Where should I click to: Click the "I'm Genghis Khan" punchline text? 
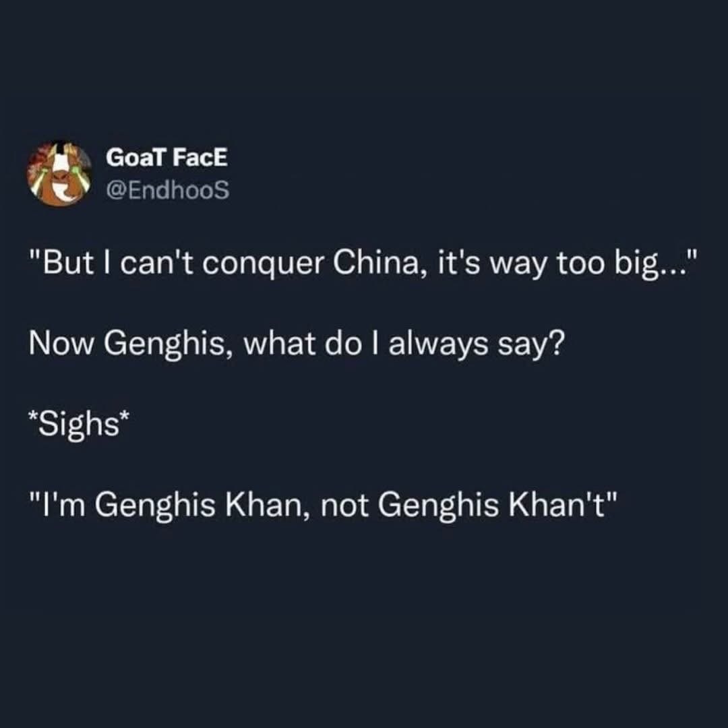(324, 506)
